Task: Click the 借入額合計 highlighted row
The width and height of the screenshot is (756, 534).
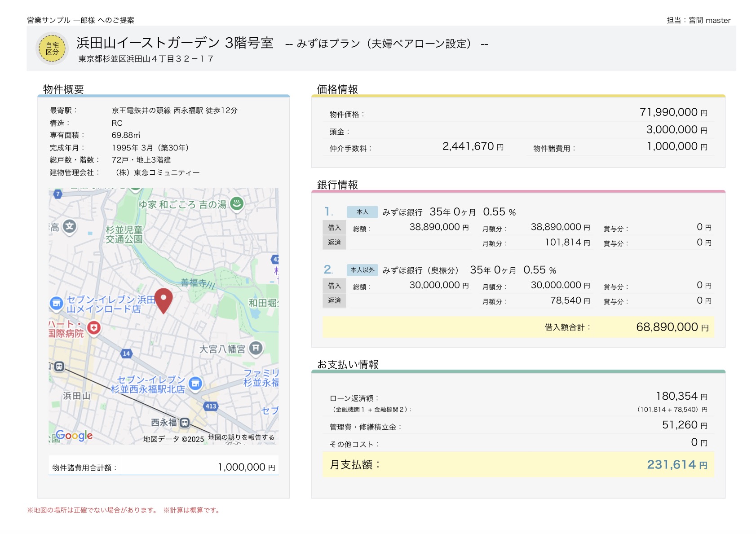Action: (x=518, y=327)
